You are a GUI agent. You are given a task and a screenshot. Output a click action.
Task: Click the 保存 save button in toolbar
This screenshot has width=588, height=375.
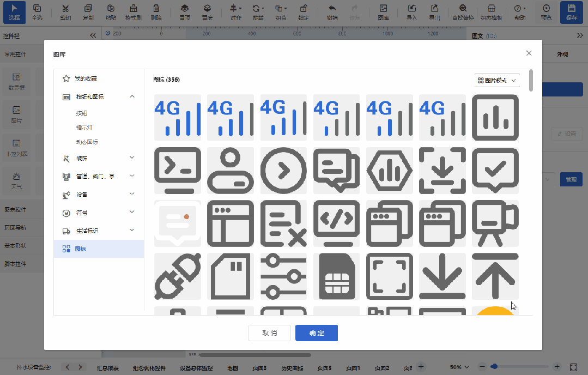point(572,12)
